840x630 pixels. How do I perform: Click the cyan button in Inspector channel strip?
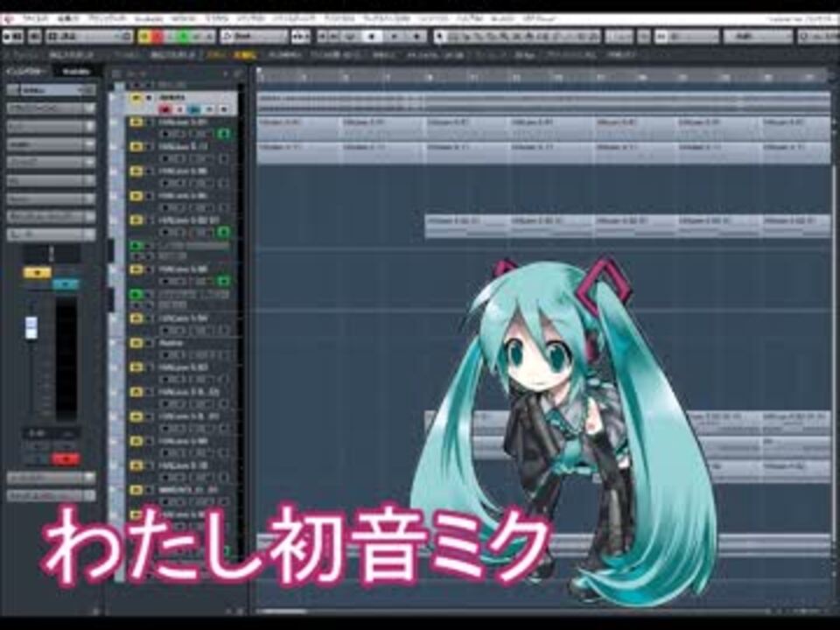click(x=66, y=283)
